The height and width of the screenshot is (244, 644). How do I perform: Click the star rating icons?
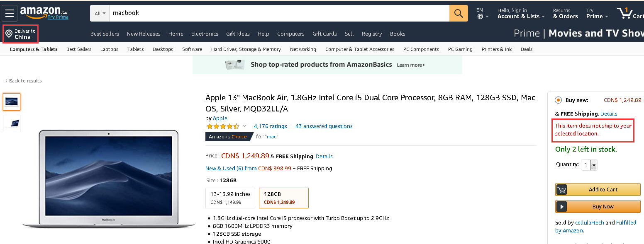coord(223,126)
